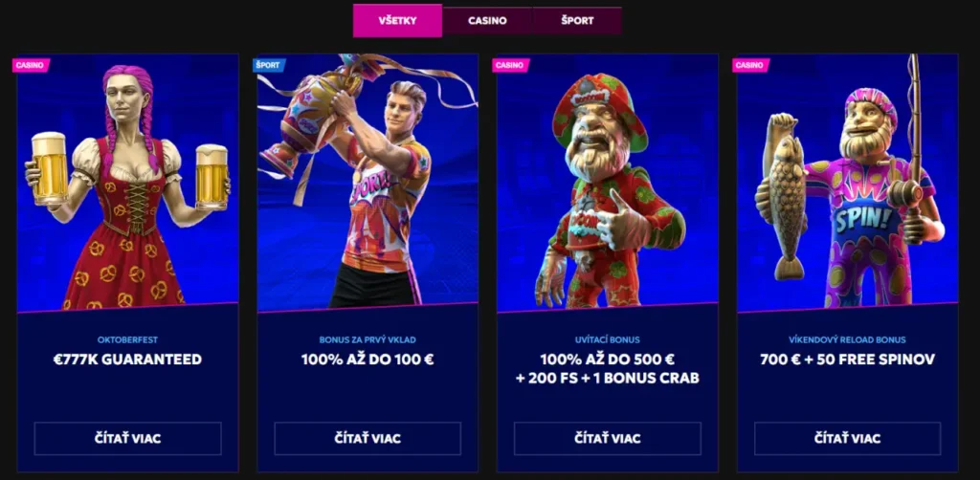
Task: Click the blue ŠPORT badge on second card
Action: (x=269, y=65)
